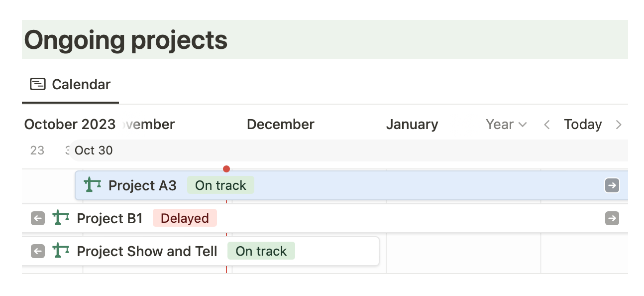Switch to the Calendar tab
Viewport: 644px width, 296px height.
(81, 84)
